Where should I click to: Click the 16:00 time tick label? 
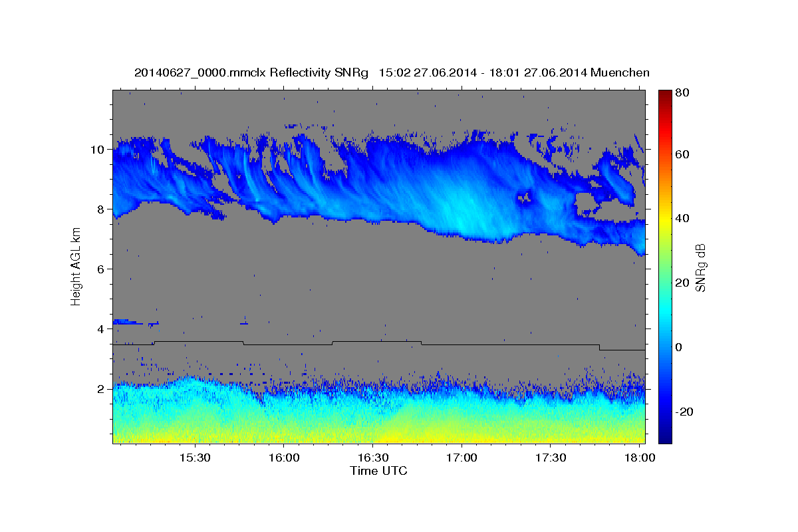tap(284, 458)
